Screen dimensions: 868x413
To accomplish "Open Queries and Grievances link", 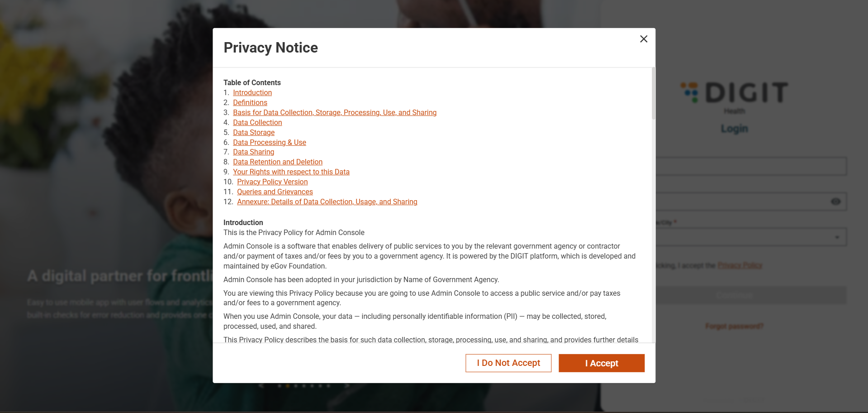I will (275, 192).
